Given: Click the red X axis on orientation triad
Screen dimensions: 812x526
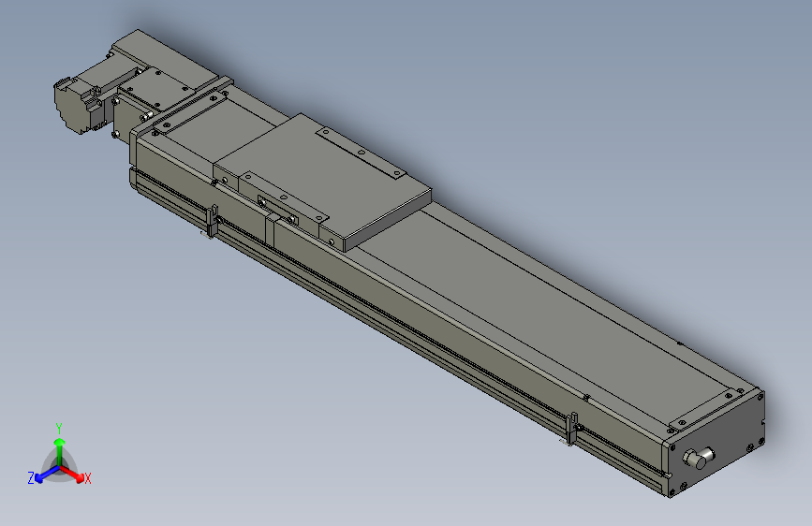Looking at the screenshot, I should (x=75, y=475).
